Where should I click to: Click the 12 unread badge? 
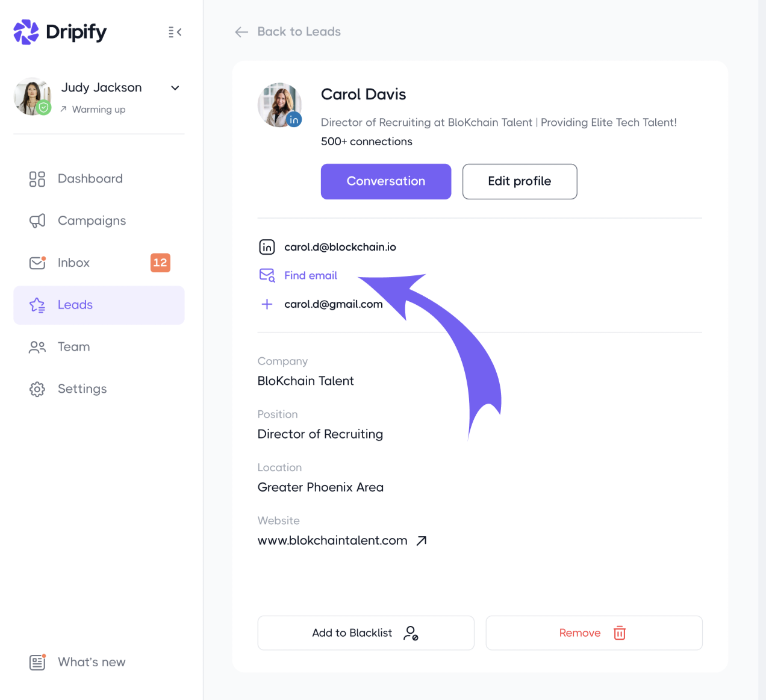point(160,263)
